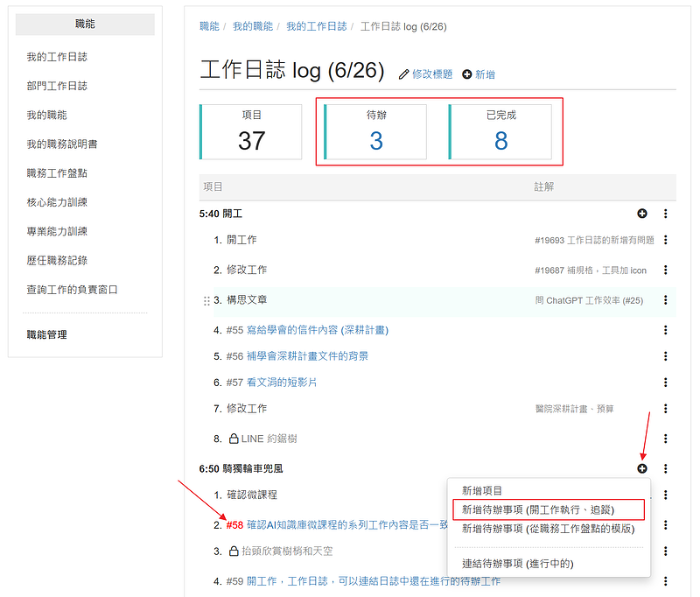Click the pencil icon to edit the title
Screen dimensions: 700x597
404,74
